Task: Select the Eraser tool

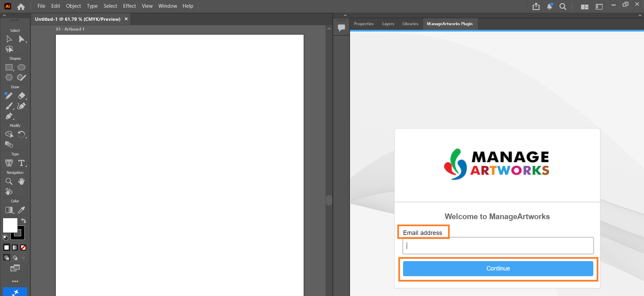Action: point(22,96)
